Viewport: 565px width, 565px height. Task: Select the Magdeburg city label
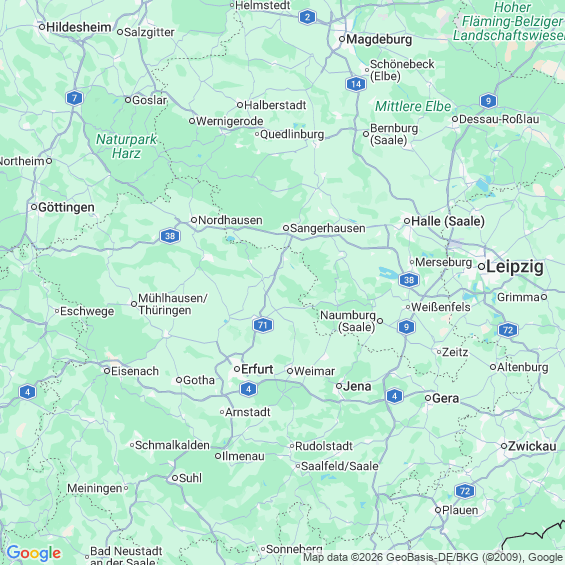click(379, 39)
